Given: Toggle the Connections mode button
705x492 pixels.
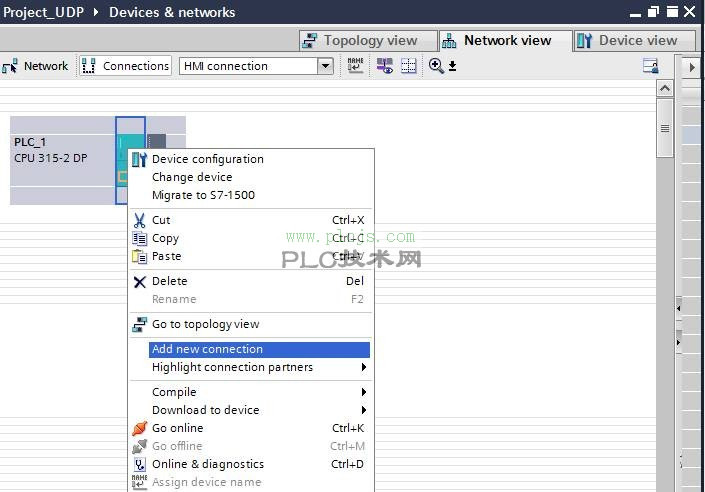Looking at the screenshot, I should tap(125, 66).
